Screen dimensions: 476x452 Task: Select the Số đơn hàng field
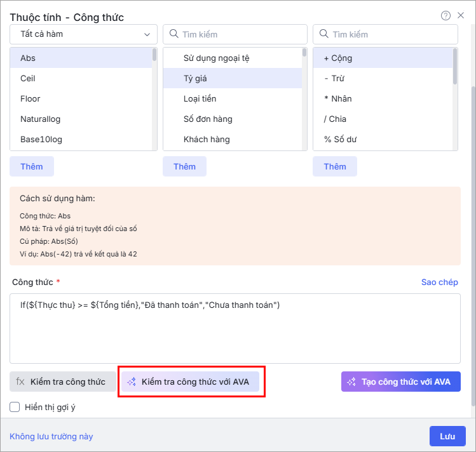233,119
